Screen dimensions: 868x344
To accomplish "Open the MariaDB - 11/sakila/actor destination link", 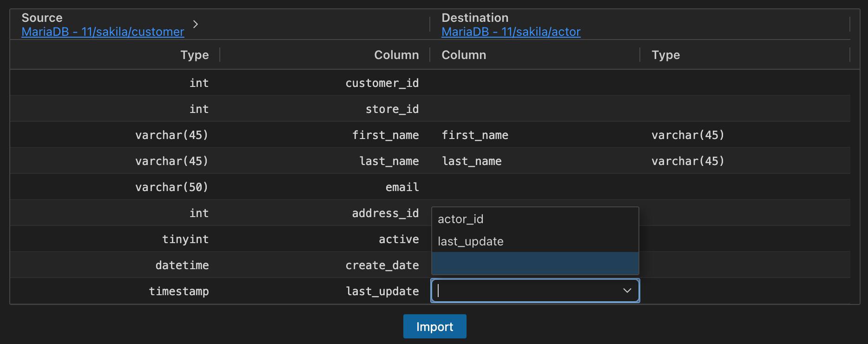I will 511,32.
